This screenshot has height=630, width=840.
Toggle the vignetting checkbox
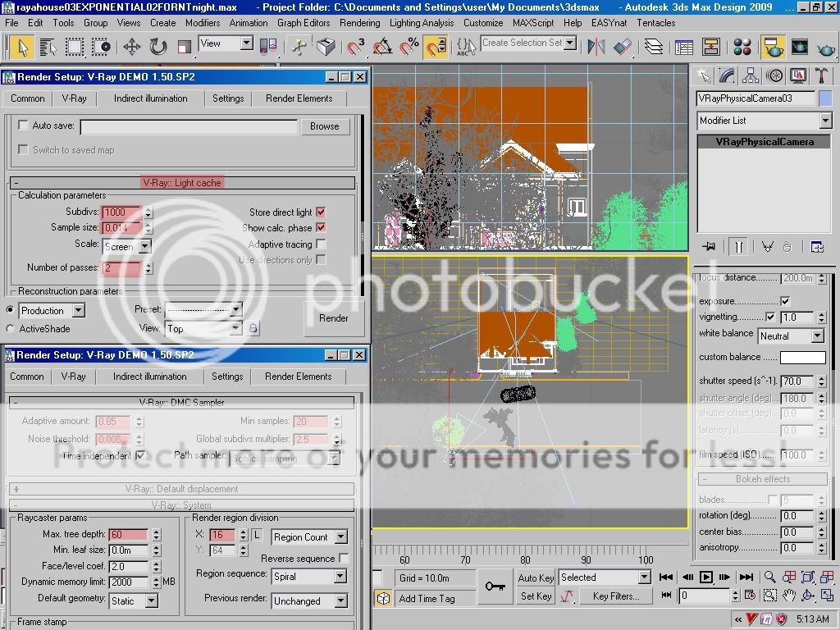pos(770,317)
